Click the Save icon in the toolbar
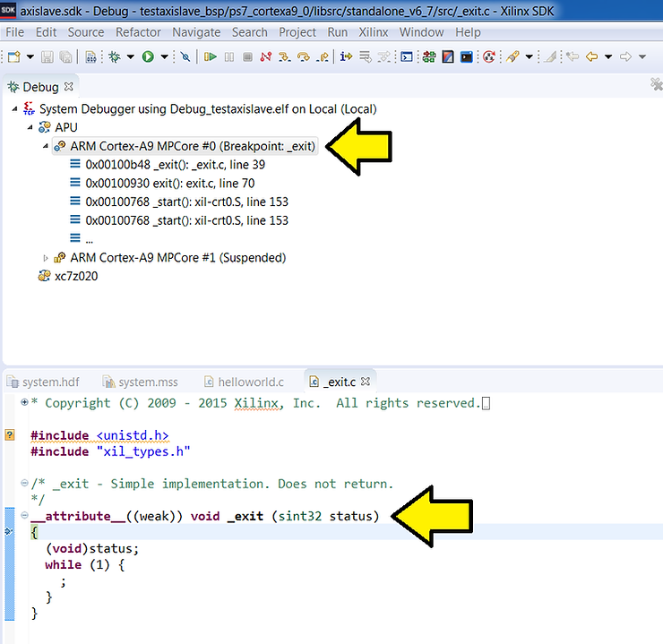 pyautogui.click(x=47, y=56)
